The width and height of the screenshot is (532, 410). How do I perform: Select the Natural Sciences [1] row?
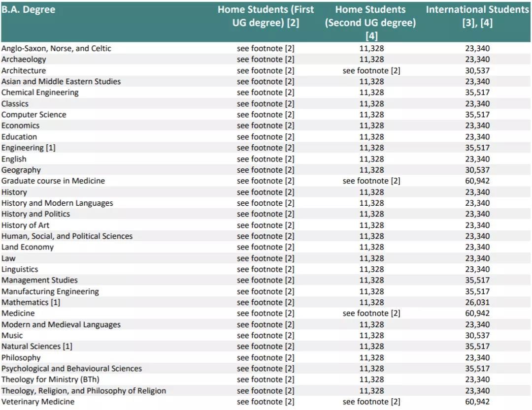(x=35, y=346)
